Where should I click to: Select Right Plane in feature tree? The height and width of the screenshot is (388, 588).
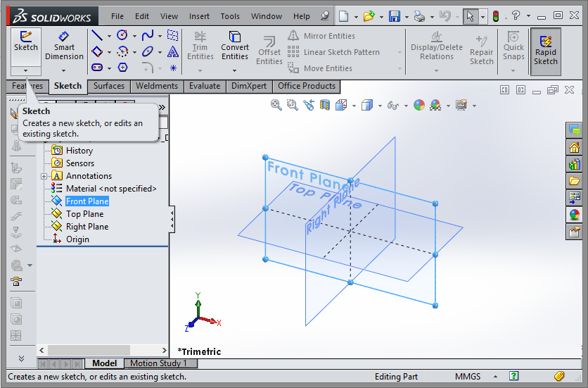coord(87,227)
